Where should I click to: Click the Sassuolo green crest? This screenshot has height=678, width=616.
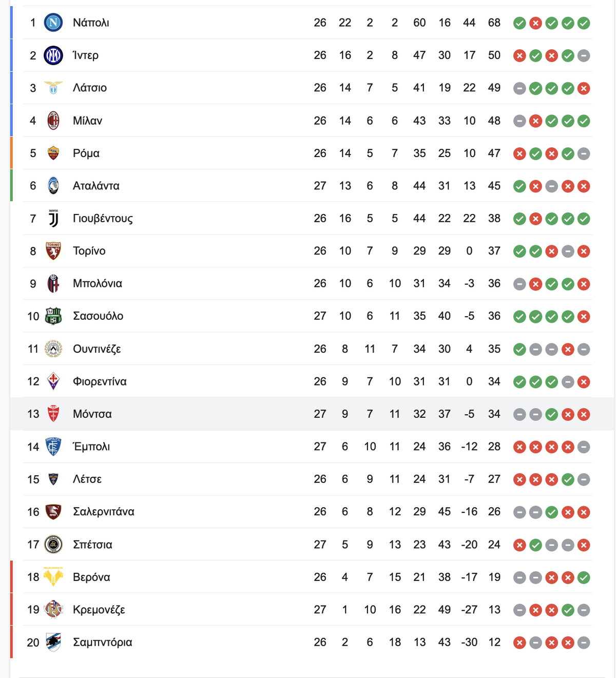click(53, 316)
